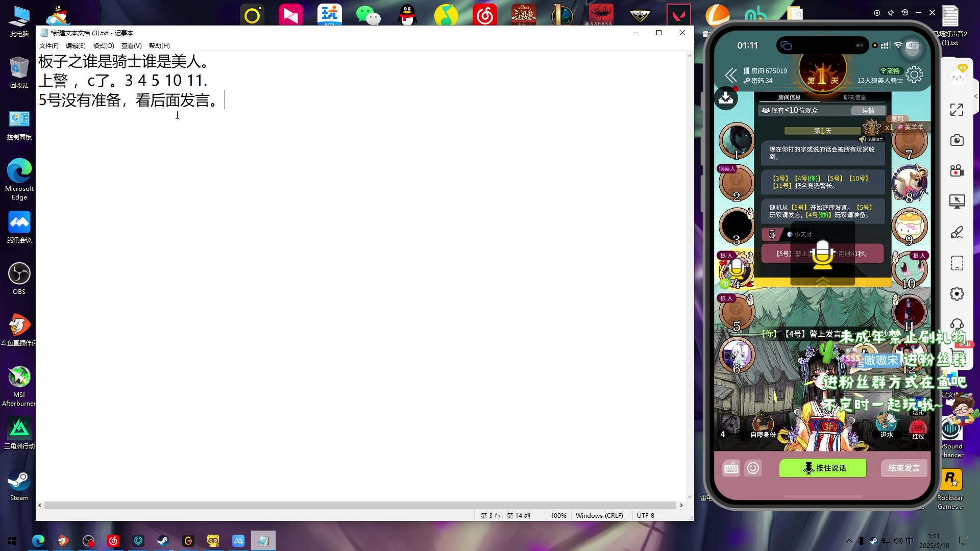The height and width of the screenshot is (551, 980).
Task: Click emulator fullscreen expand icon
Action: pos(957,110)
